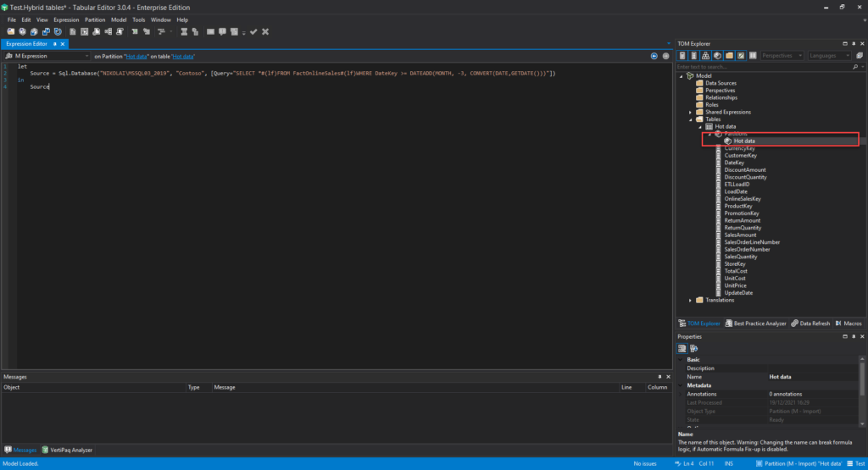Screen dimensions: 868x470
Task: Click the forward navigation icon in Expression Editor
Action: tap(666, 56)
